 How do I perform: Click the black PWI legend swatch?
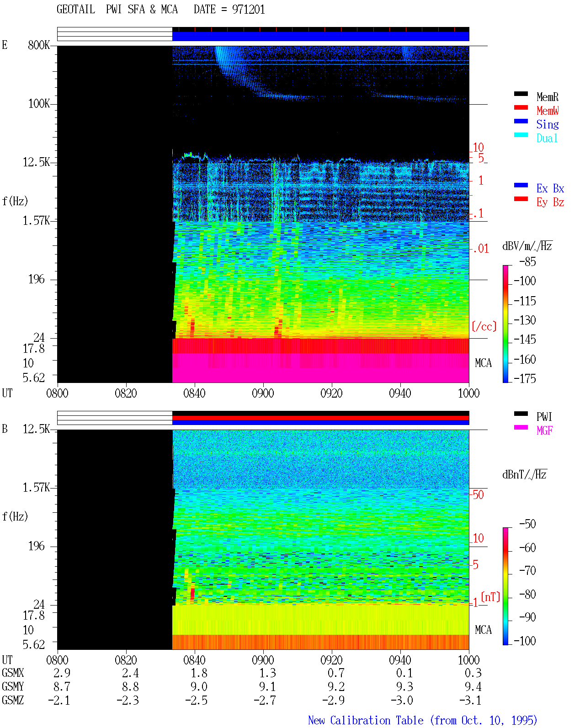point(521,414)
